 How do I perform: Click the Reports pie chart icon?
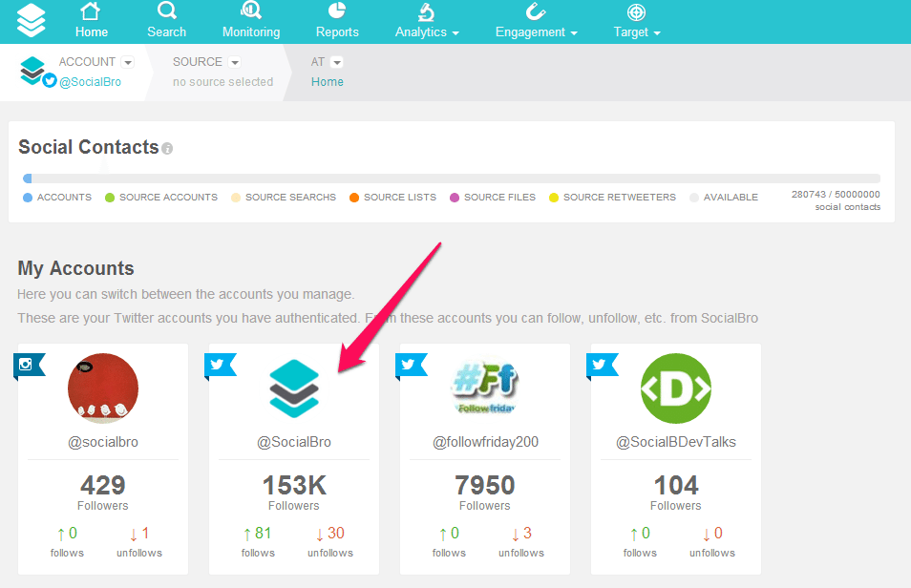click(337, 10)
